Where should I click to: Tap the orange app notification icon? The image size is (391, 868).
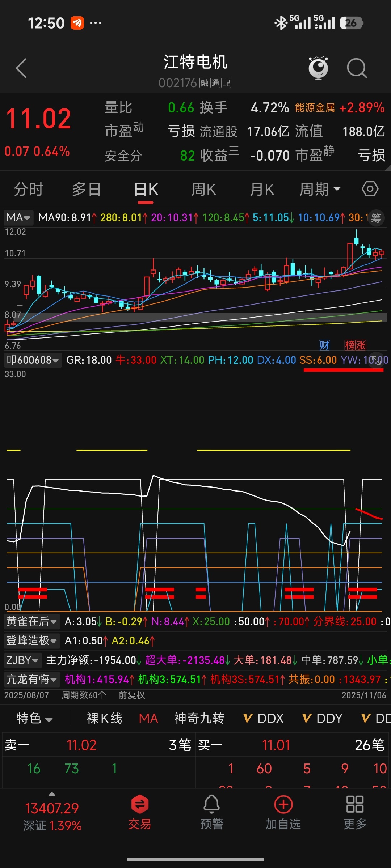[x=77, y=23]
